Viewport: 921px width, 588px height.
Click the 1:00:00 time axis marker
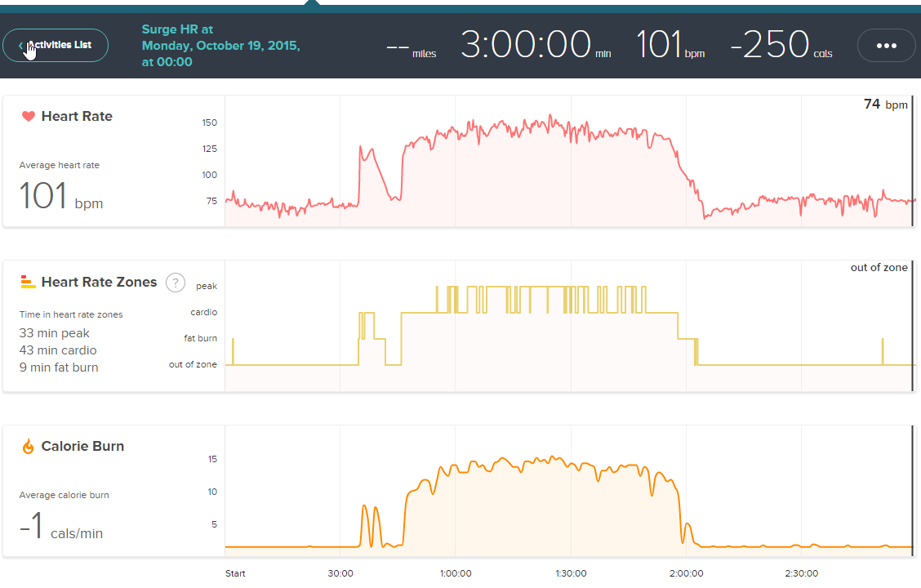456,573
